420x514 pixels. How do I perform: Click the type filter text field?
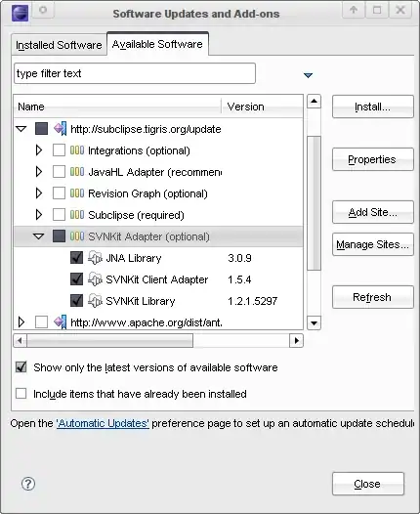tap(135, 73)
